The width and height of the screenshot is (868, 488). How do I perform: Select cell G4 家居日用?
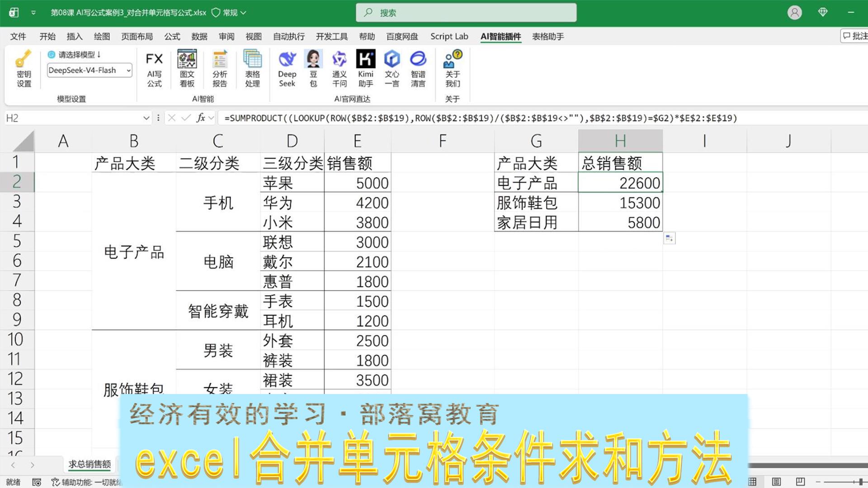pos(536,222)
